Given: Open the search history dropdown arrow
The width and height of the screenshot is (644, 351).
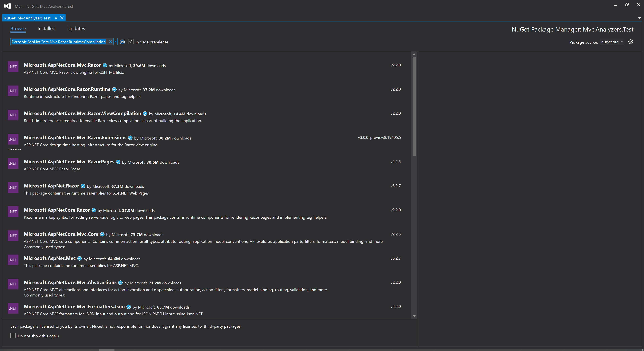Looking at the screenshot, I should 115,42.
